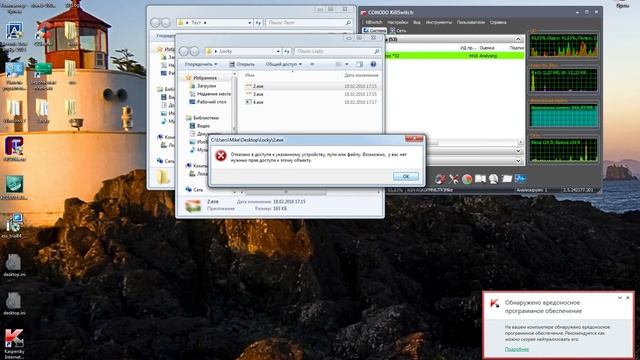640x360 pixels.
Task: Click the blue pulse monitor icon in KillSwitch
Action: pyautogui.click(x=520, y=179)
